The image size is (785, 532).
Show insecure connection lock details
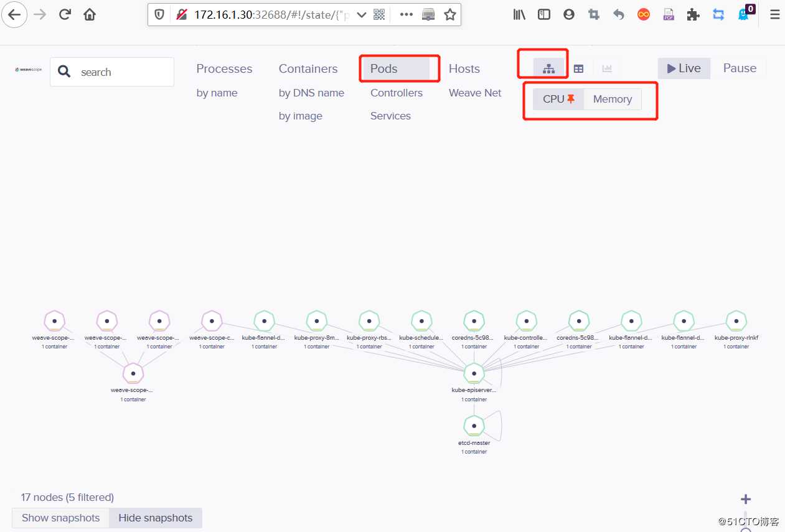tap(181, 15)
